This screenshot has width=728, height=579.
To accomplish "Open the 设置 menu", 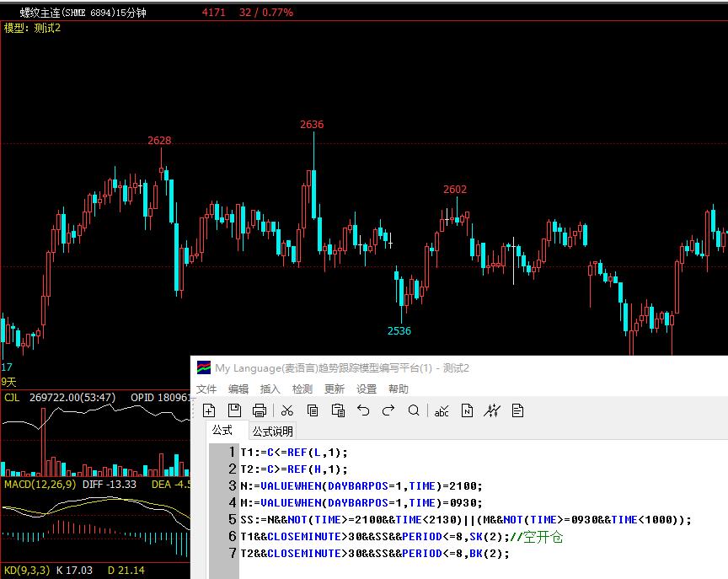I will [x=367, y=389].
